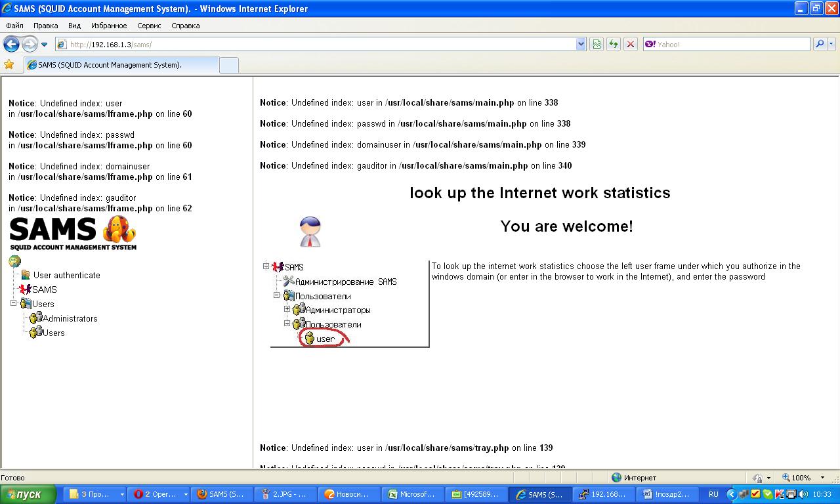Image resolution: width=840 pixels, height=504 pixels.
Task: Click the User authenticate person icon
Action: [26, 275]
